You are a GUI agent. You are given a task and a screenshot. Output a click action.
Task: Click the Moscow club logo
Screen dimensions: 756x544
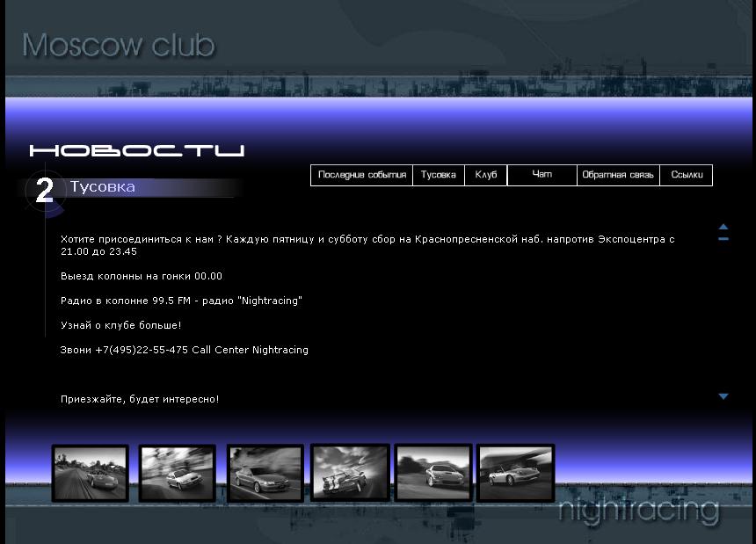tap(118, 46)
